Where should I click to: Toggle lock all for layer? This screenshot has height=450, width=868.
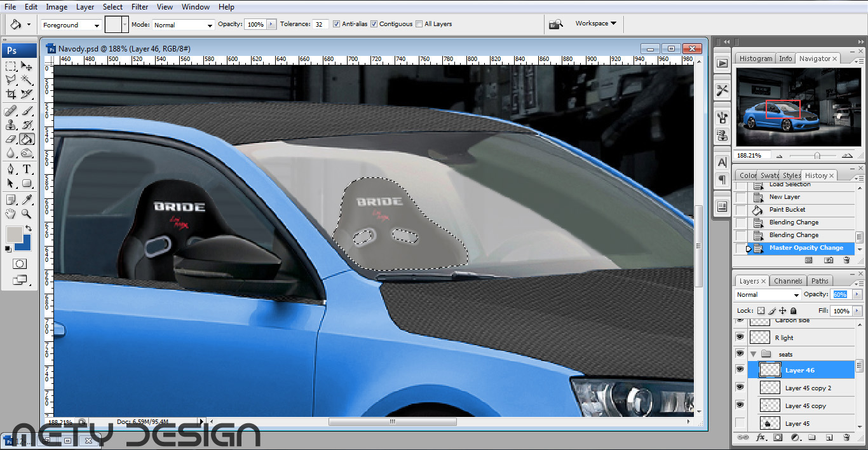point(793,311)
